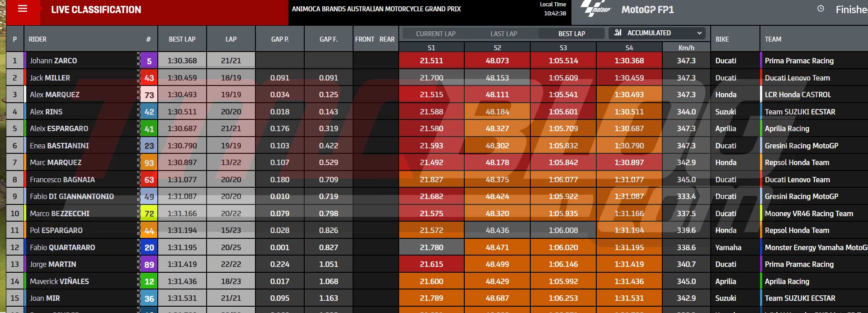Click the clock icon beside Finished
The image size is (868, 313).
821,9
